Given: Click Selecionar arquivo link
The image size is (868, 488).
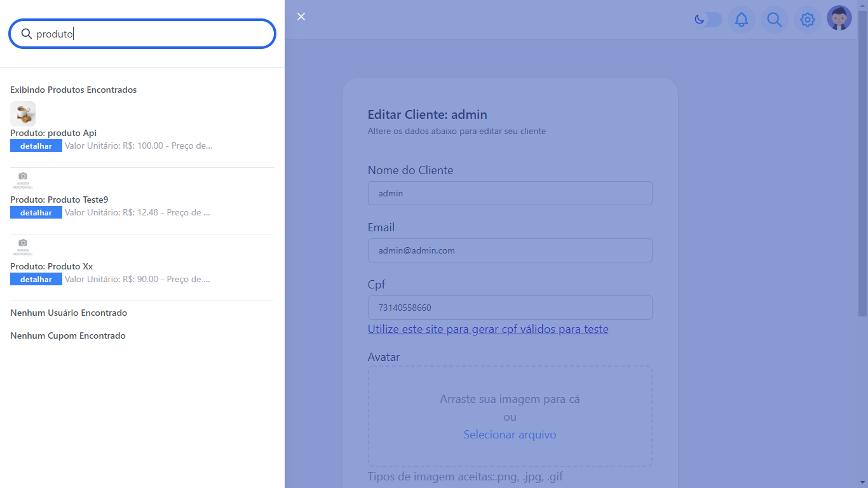Looking at the screenshot, I should 510,435.
